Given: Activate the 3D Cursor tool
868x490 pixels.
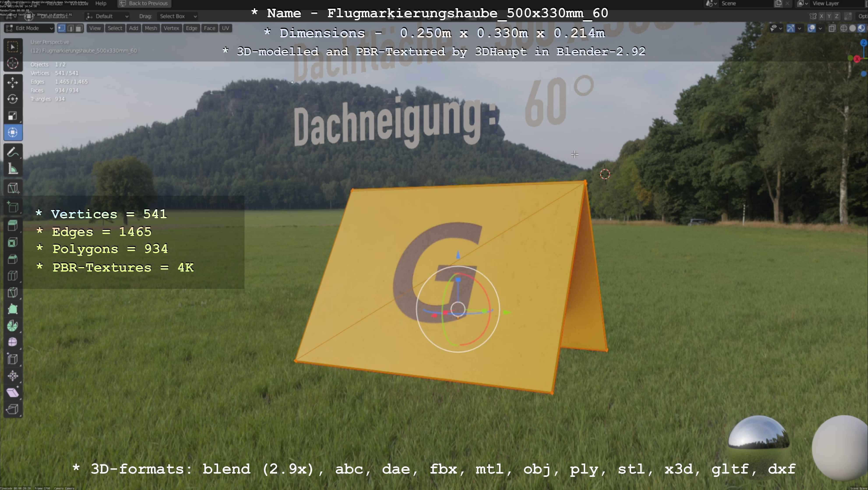Looking at the screenshot, I should pyautogui.click(x=13, y=63).
